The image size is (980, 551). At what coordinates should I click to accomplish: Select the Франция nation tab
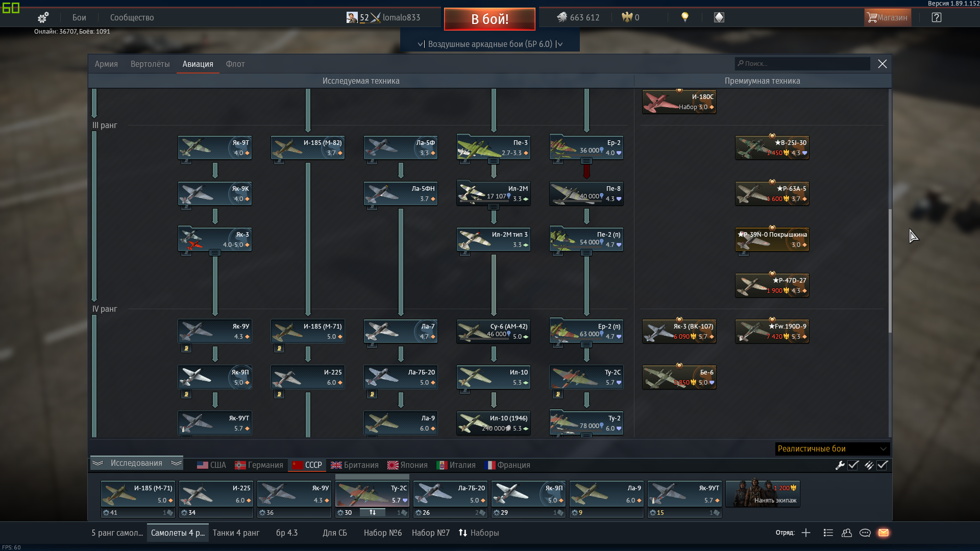pyautogui.click(x=507, y=465)
